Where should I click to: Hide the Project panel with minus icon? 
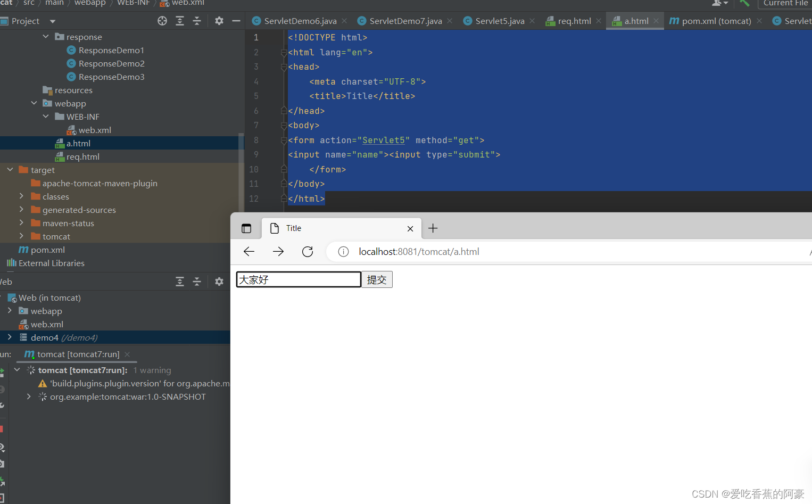pos(236,21)
